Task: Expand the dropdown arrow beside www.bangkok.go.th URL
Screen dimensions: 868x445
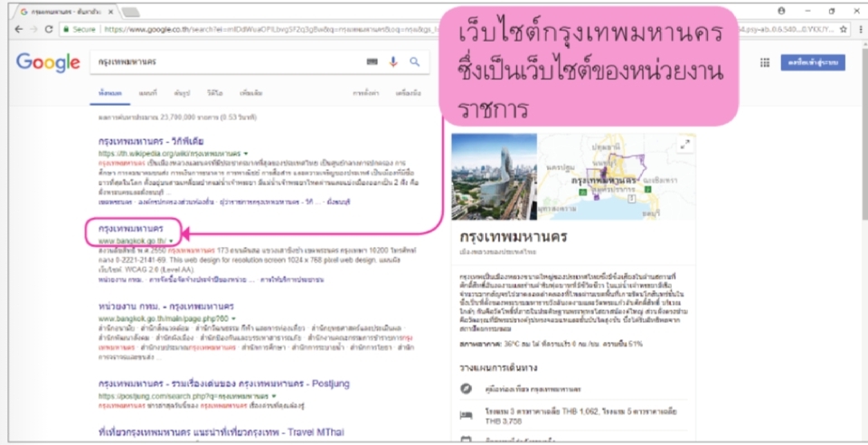Action: click(x=171, y=241)
